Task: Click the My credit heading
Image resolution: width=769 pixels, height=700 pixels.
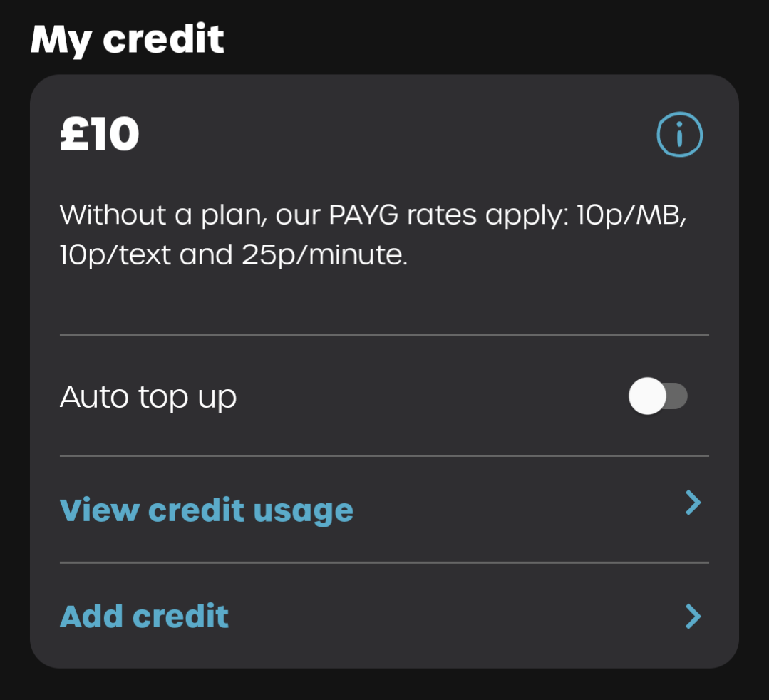Action: tap(128, 39)
